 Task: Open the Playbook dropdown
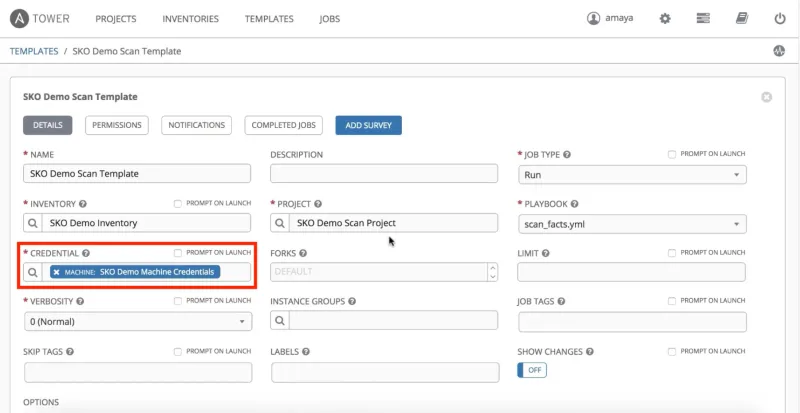tap(632, 224)
